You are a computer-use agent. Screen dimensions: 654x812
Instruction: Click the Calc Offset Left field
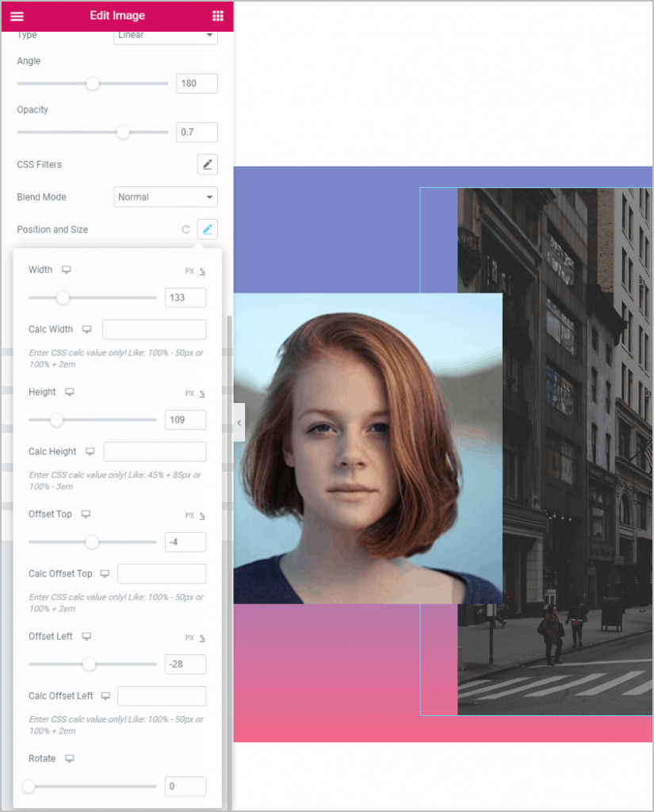click(x=162, y=696)
